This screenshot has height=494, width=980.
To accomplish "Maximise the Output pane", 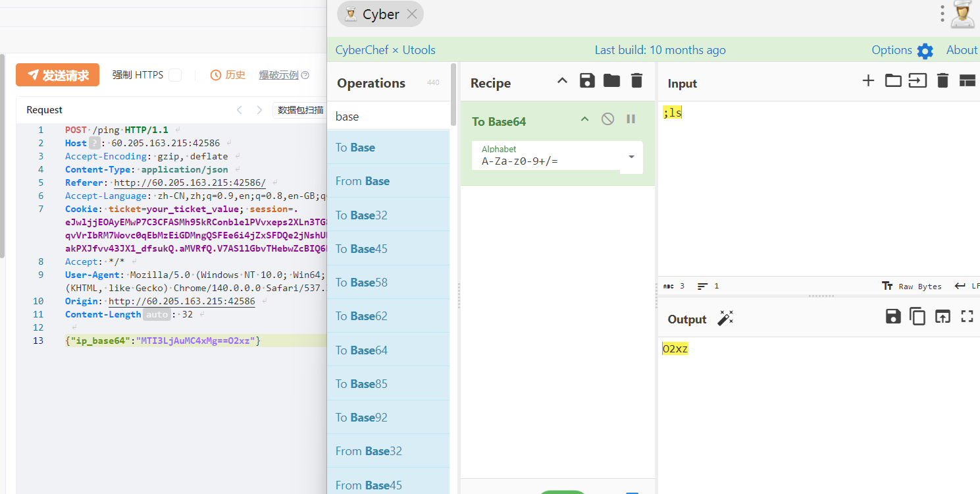I will [x=967, y=316].
